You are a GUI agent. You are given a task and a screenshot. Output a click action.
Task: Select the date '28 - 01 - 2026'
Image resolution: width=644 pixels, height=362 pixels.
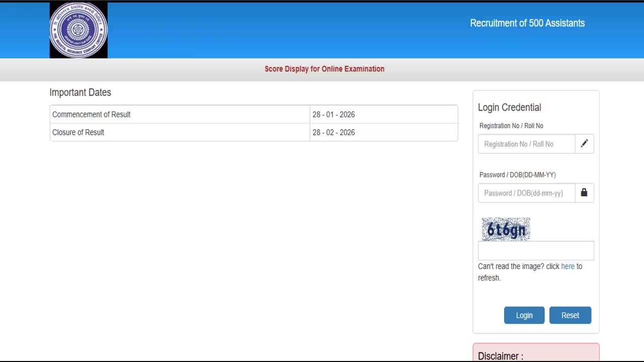[x=334, y=115]
